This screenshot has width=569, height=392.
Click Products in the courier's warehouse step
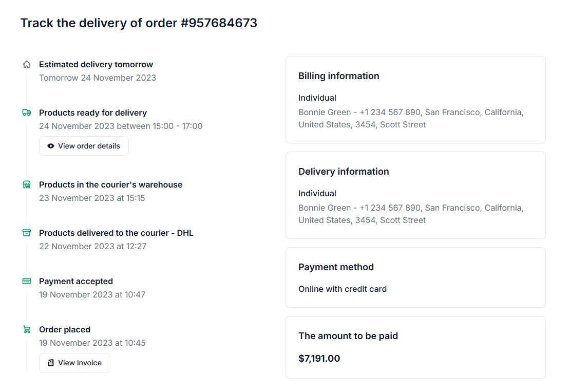click(x=110, y=184)
